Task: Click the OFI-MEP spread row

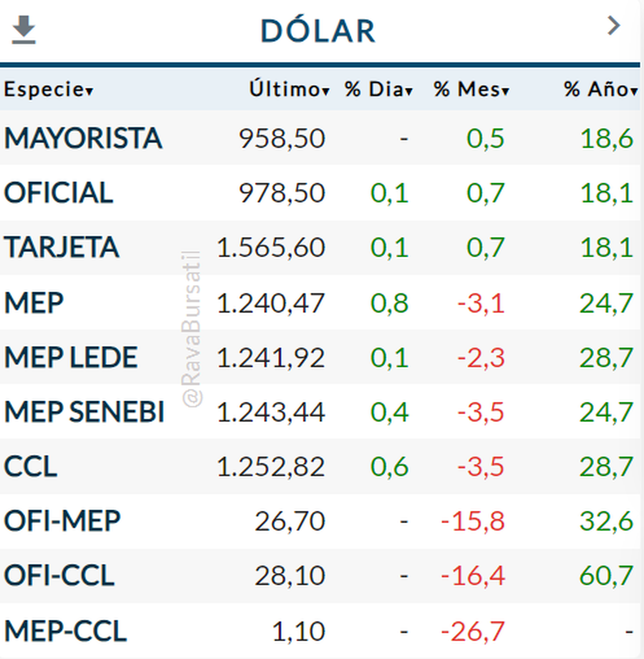Action: 62,521
